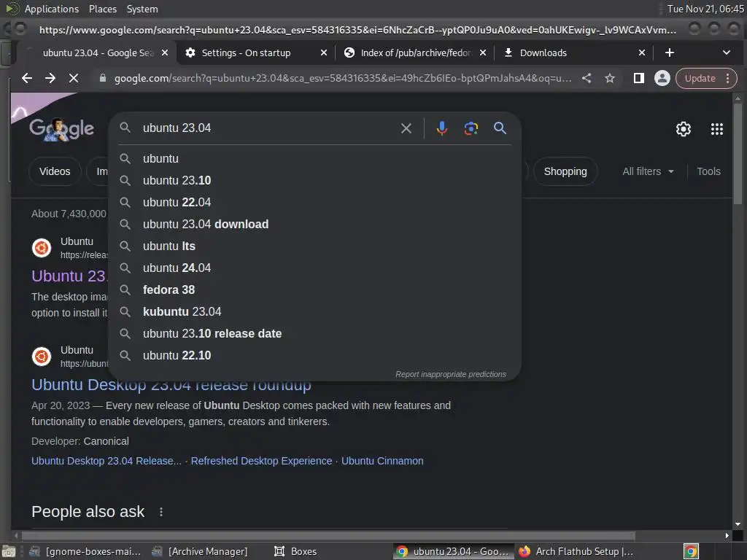
Task: Switch to Boxes taskbar window
Action: (295, 551)
